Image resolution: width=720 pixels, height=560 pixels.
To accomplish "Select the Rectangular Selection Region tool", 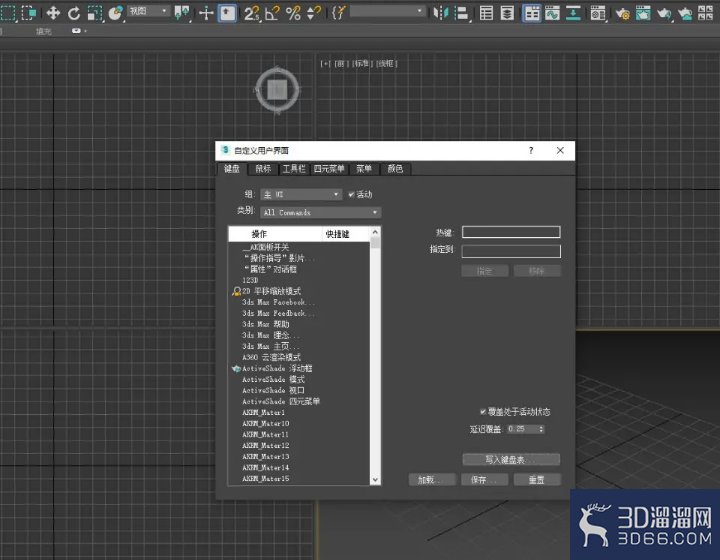I will tap(8, 13).
